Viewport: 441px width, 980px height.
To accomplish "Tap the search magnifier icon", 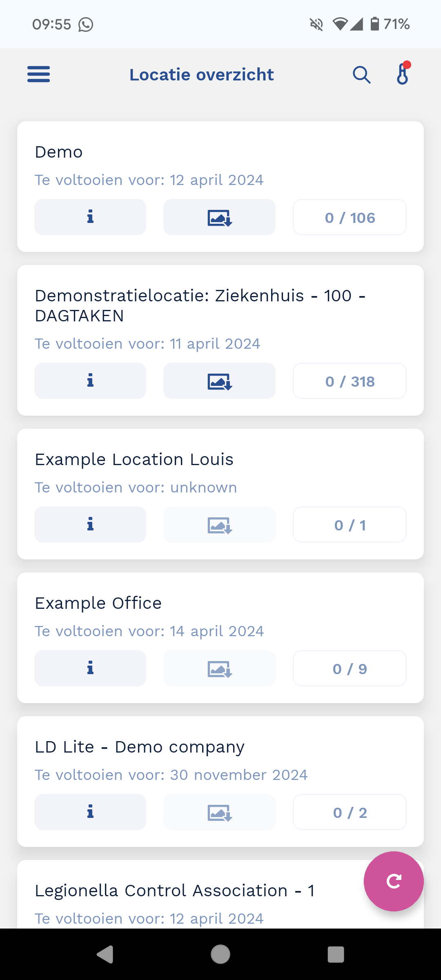I will (361, 75).
